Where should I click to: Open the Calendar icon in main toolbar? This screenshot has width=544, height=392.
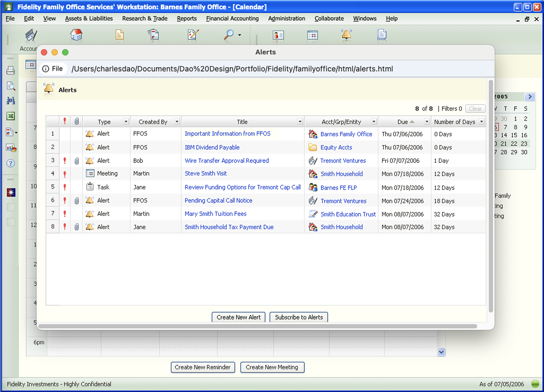tap(312, 35)
